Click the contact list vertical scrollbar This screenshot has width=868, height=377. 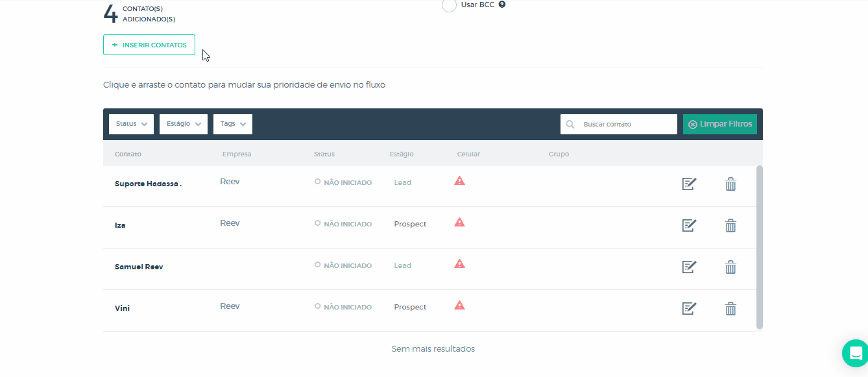coord(759,247)
